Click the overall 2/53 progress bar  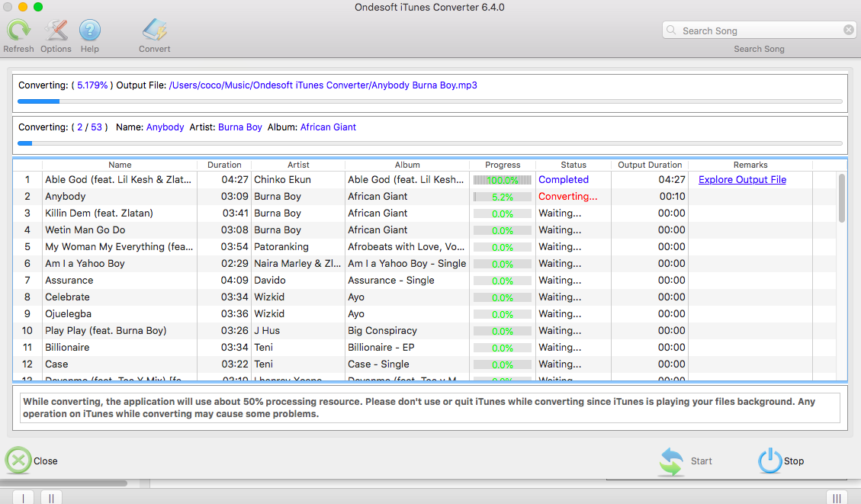[430, 143]
